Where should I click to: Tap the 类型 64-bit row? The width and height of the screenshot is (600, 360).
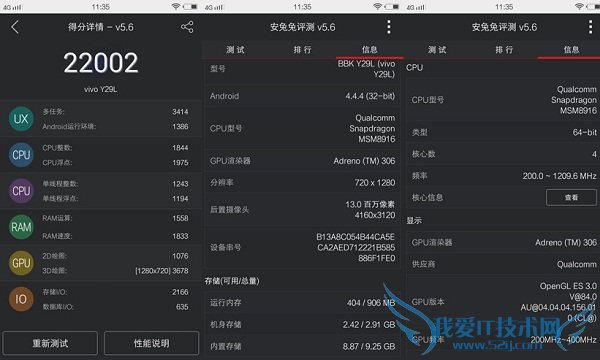point(503,132)
